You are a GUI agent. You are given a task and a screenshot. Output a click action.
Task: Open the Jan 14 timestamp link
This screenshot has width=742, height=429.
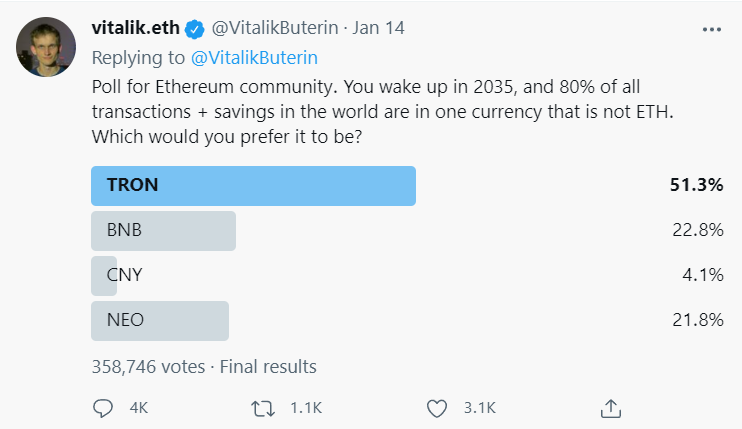pos(378,28)
